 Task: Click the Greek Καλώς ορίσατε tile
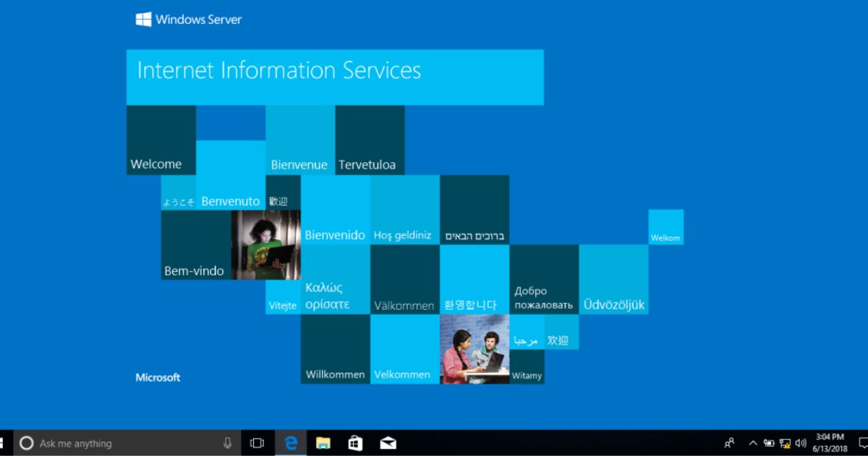[x=335, y=279]
